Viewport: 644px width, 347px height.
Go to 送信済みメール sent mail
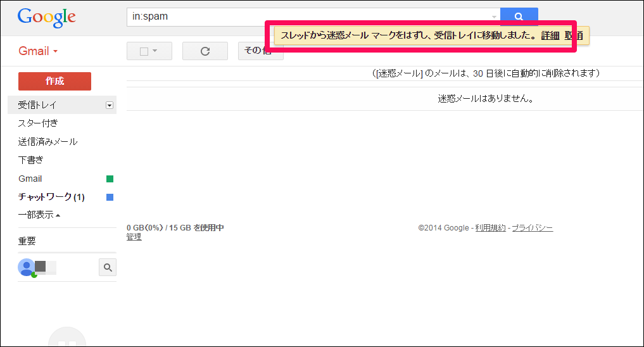pyautogui.click(x=47, y=142)
